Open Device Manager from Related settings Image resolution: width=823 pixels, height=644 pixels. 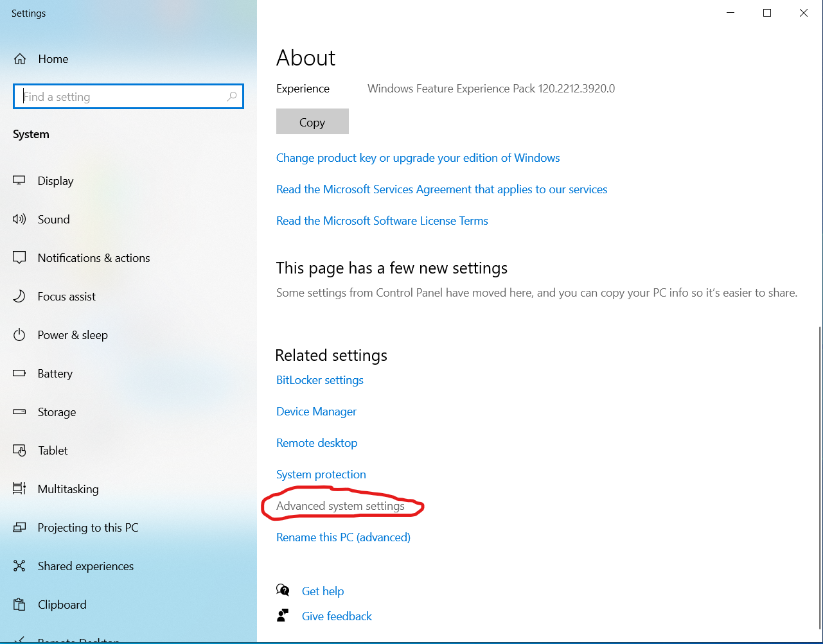[316, 411]
